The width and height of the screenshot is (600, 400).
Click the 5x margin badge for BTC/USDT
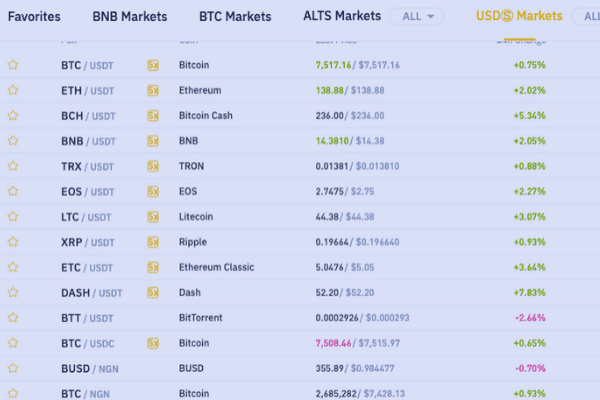(x=153, y=65)
